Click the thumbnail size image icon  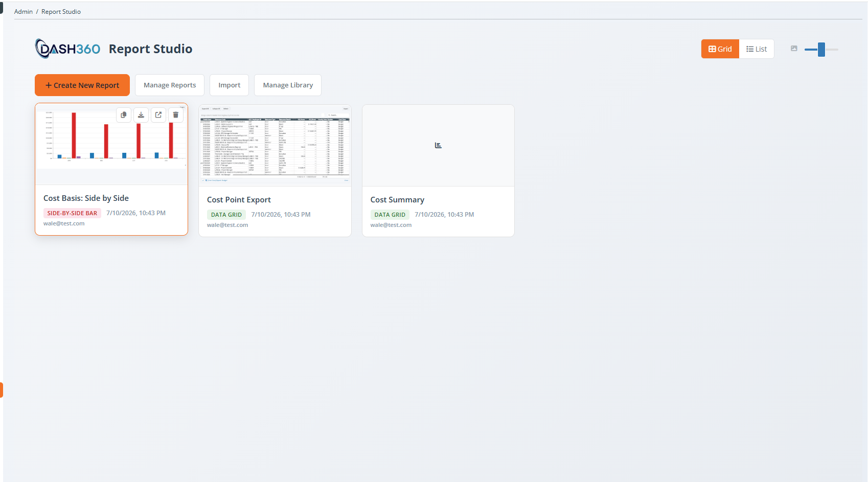(x=794, y=49)
